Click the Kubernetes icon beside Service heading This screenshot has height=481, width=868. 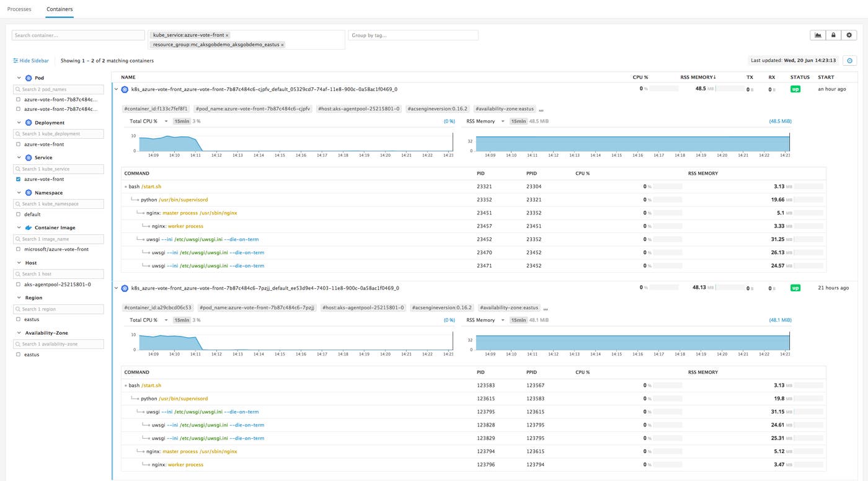(x=29, y=157)
